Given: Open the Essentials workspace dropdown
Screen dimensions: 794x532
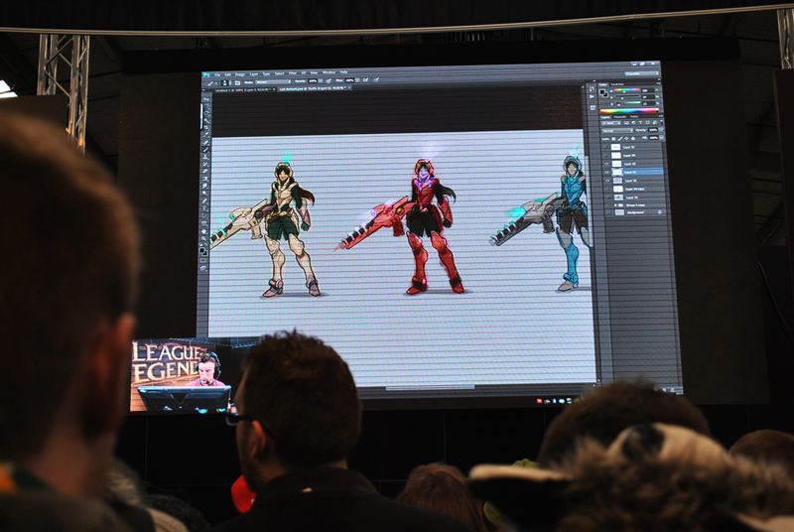Looking at the screenshot, I should tap(641, 73).
